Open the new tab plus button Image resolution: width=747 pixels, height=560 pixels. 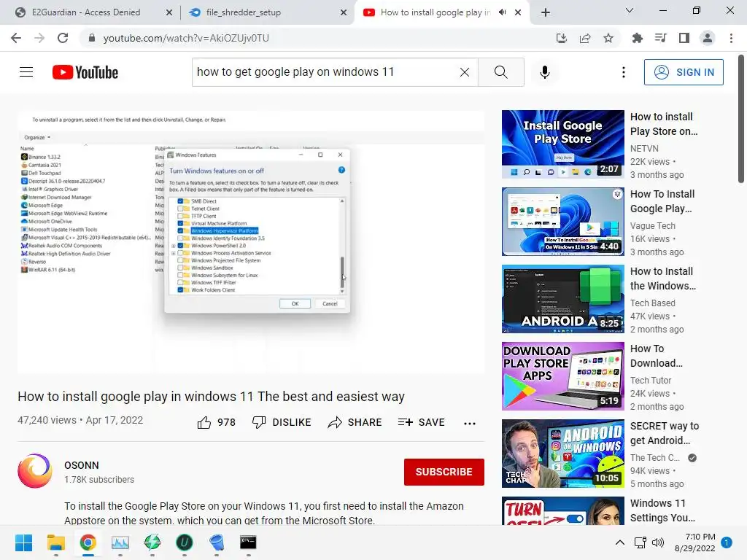coord(546,12)
